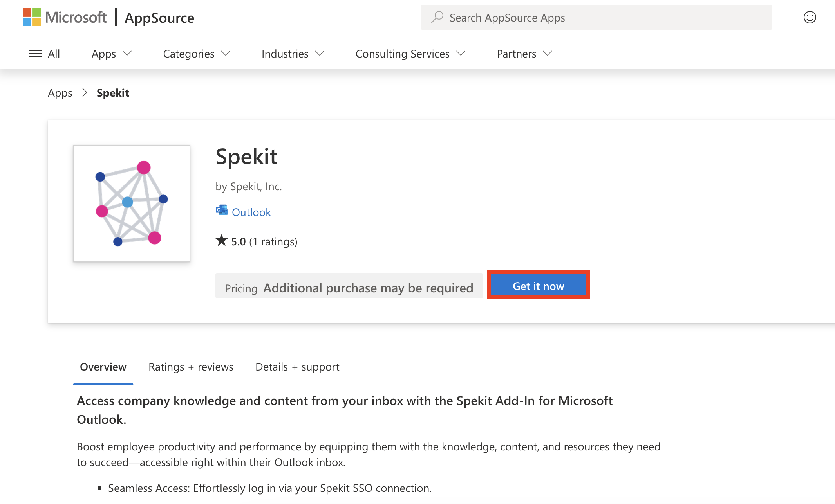This screenshot has width=835, height=504.
Task: Click the AppSource title link
Action: 159,18
